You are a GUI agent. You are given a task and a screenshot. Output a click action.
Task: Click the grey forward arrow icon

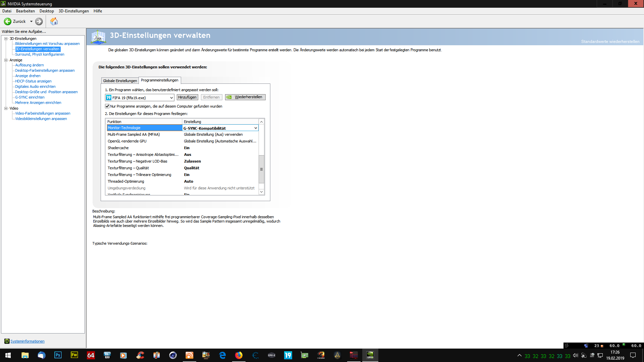[39, 21]
